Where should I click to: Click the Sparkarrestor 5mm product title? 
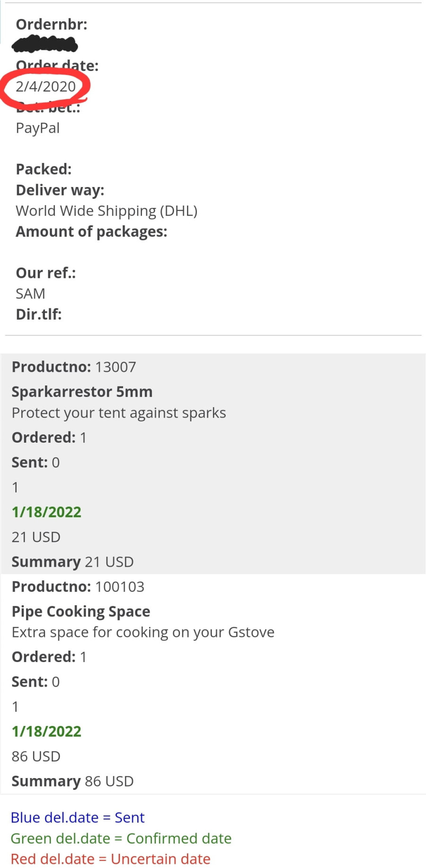coord(82,392)
